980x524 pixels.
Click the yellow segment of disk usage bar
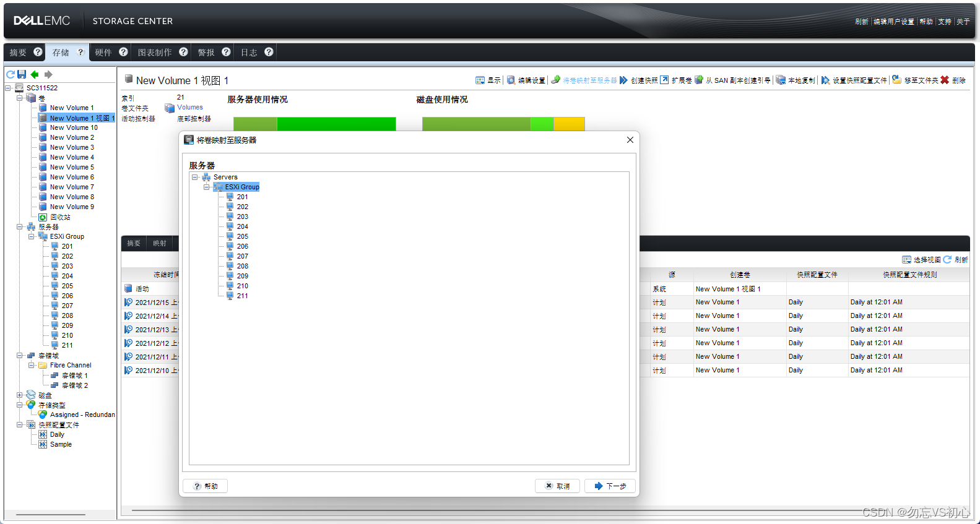[568, 124]
